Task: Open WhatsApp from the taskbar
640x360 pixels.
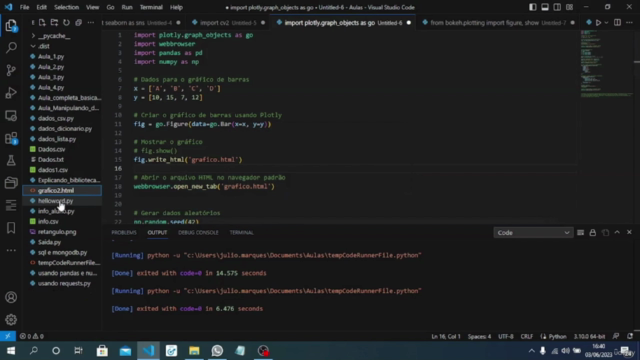Action: [x=217, y=351]
